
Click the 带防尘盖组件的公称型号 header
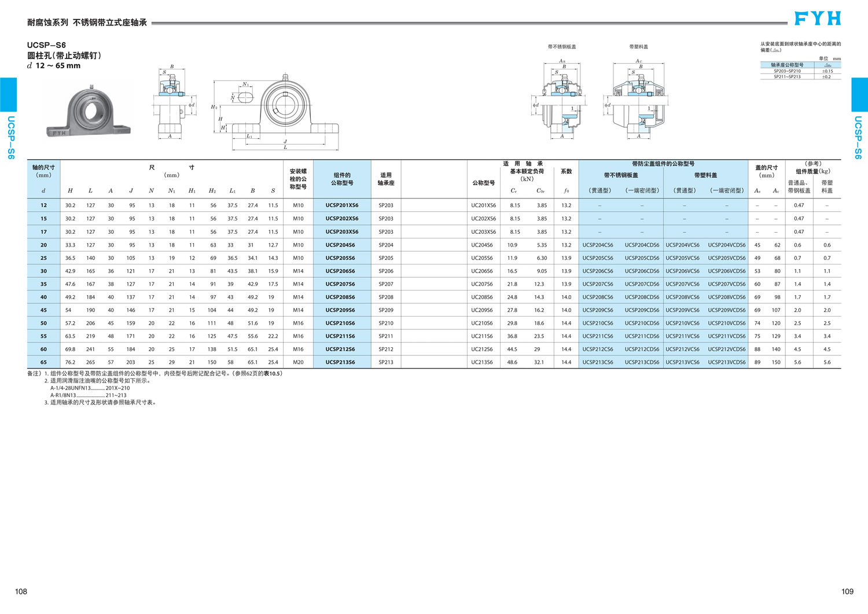pyautogui.click(x=663, y=164)
